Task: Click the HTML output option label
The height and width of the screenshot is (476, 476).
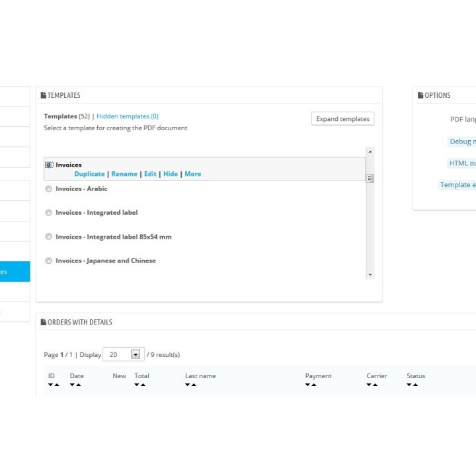Action: point(461,163)
